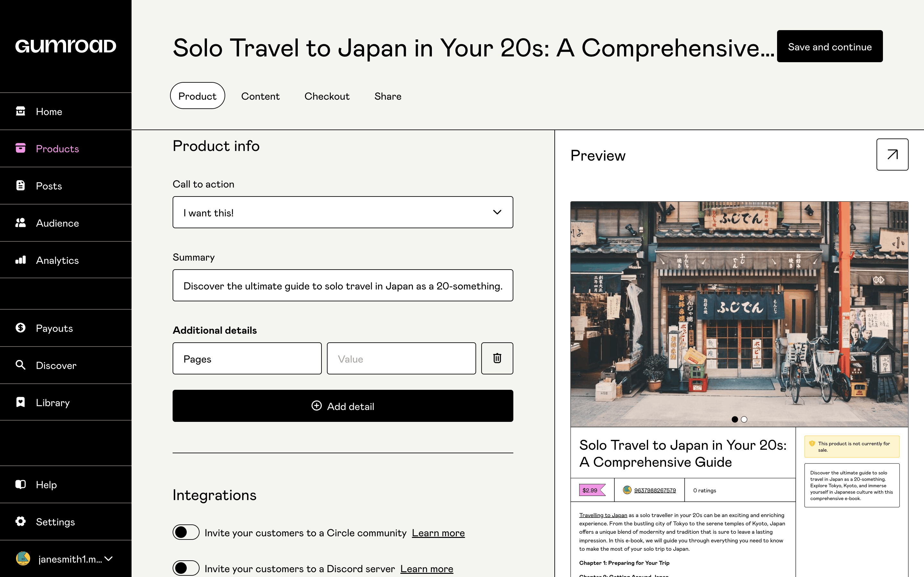Switch to the Checkout tab

point(327,96)
